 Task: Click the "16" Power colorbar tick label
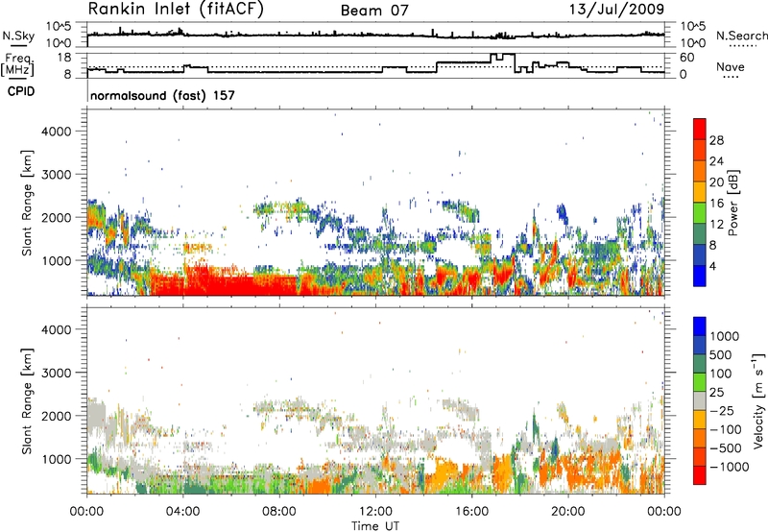(x=716, y=204)
